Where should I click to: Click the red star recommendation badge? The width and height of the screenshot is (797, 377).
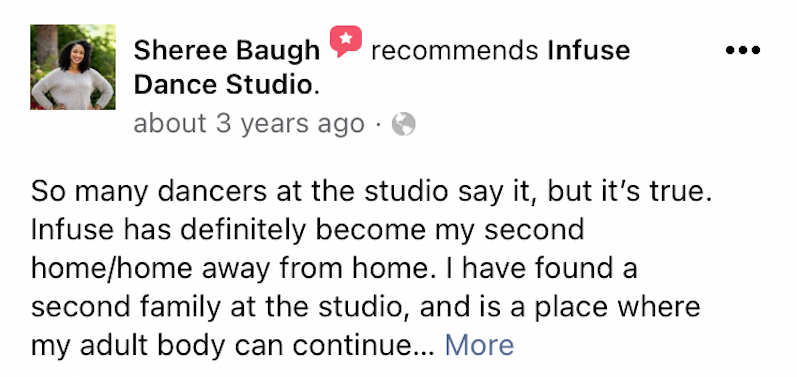[346, 41]
